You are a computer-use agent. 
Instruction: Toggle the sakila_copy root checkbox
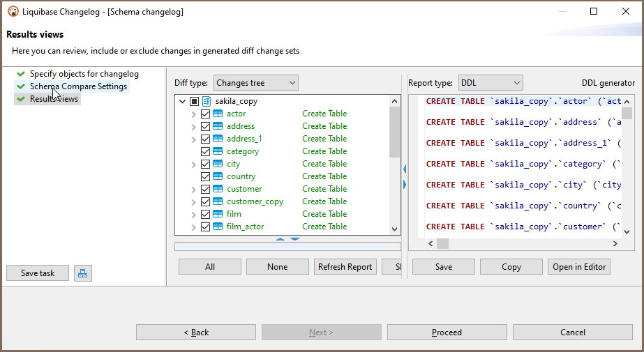(194, 101)
